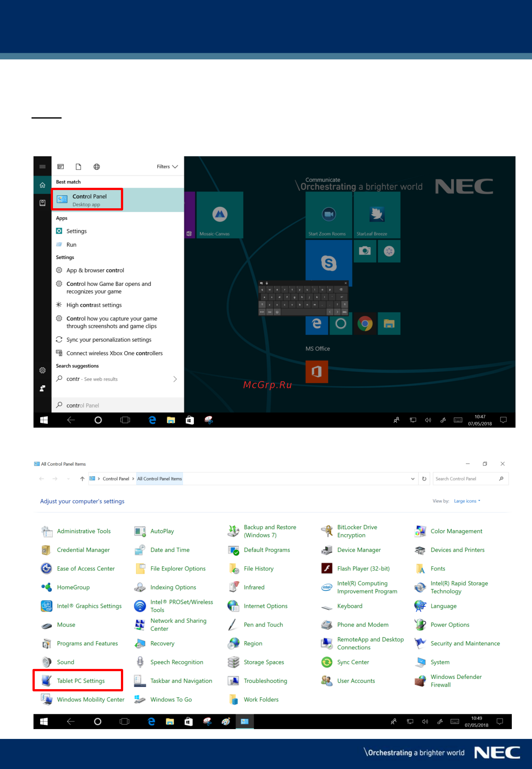Open Task View in lower taskbar
Image resolution: width=532 pixels, height=769 pixels.
124,721
